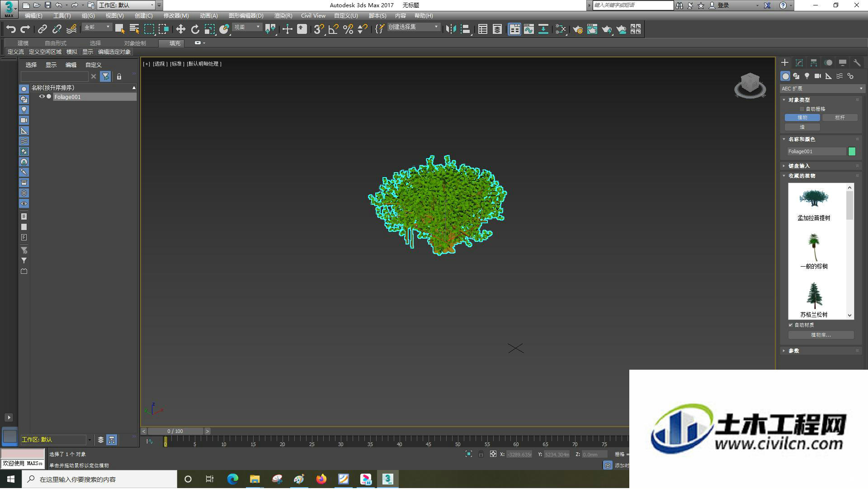Viewport: 868px width, 489px height.
Task: Open the Render Setup dialog icon
Action: click(x=578, y=29)
